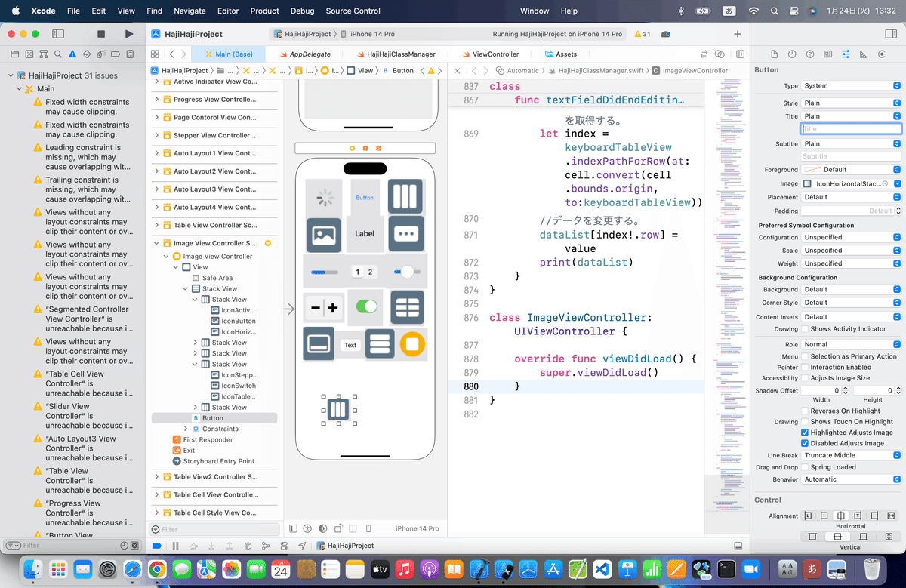Open the find navigator magnifier icon
Screen dimensions: 906x588
58,54
